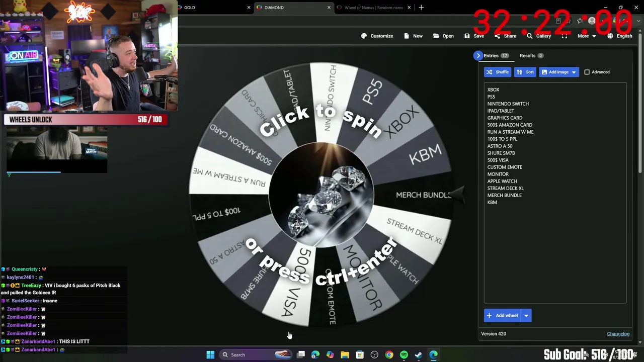Image resolution: width=644 pixels, height=362 pixels.
Task: Open a saved wheel file
Action: pos(443,36)
